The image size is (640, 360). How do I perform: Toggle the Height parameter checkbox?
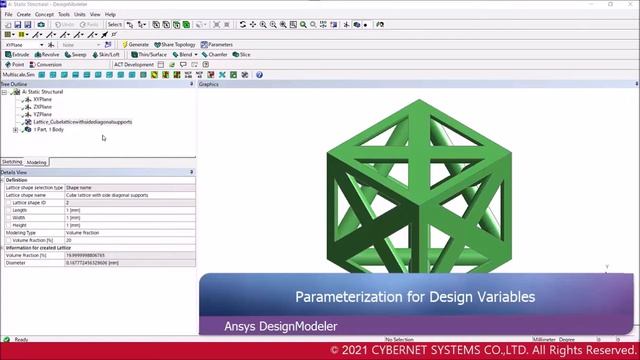pyautogui.click(x=9, y=225)
